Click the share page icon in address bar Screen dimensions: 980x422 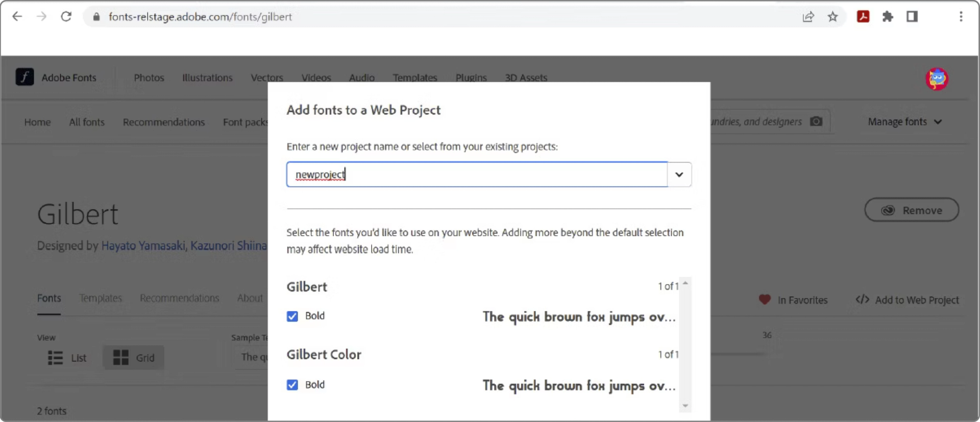point(808,17)
